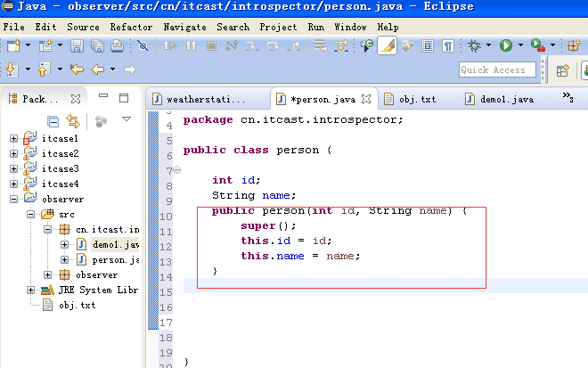
Task: Collapse the observer project tree
Action: [13, 199]
